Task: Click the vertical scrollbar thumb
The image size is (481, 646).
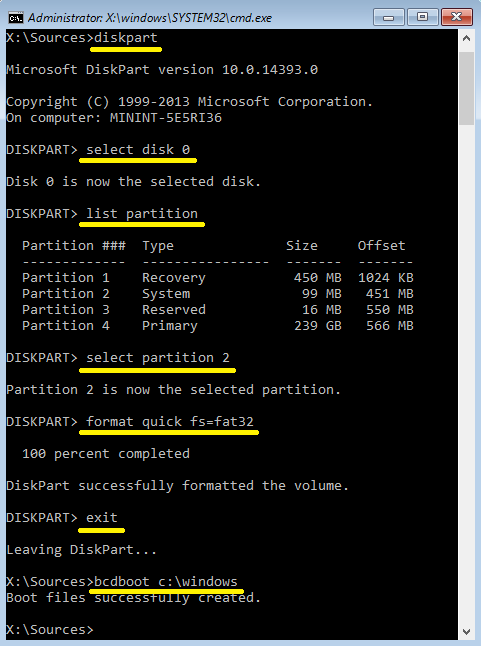Action: 466,88
